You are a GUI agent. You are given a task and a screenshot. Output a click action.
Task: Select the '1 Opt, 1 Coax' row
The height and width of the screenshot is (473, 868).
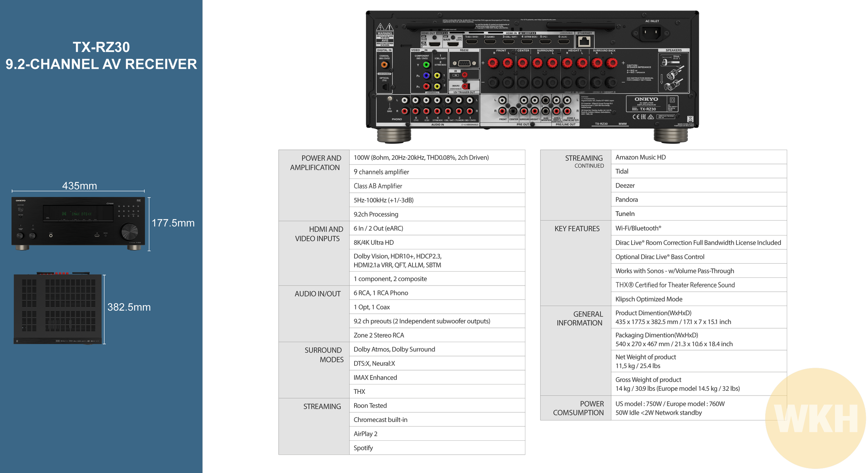(437, 307)
